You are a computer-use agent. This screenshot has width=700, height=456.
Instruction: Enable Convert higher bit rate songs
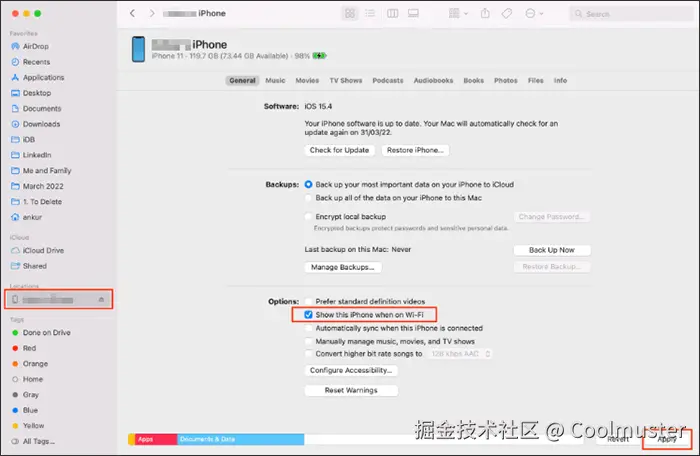point(308,354)
